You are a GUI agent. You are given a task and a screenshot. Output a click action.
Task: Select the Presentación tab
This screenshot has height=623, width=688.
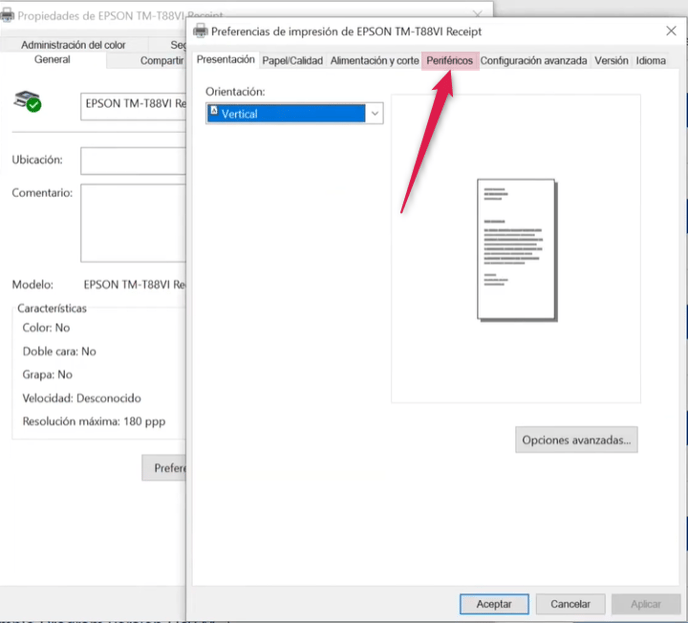[226, 60]
